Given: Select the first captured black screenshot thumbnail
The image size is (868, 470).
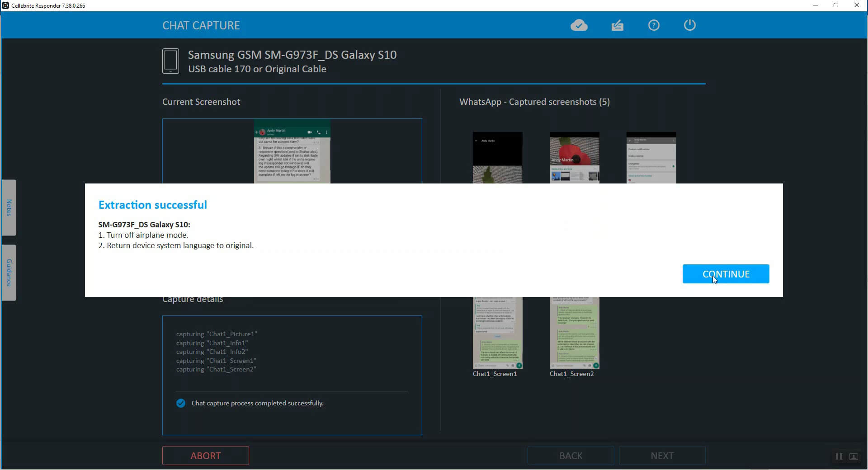Looking at the screenshot, I should (497, 158).
